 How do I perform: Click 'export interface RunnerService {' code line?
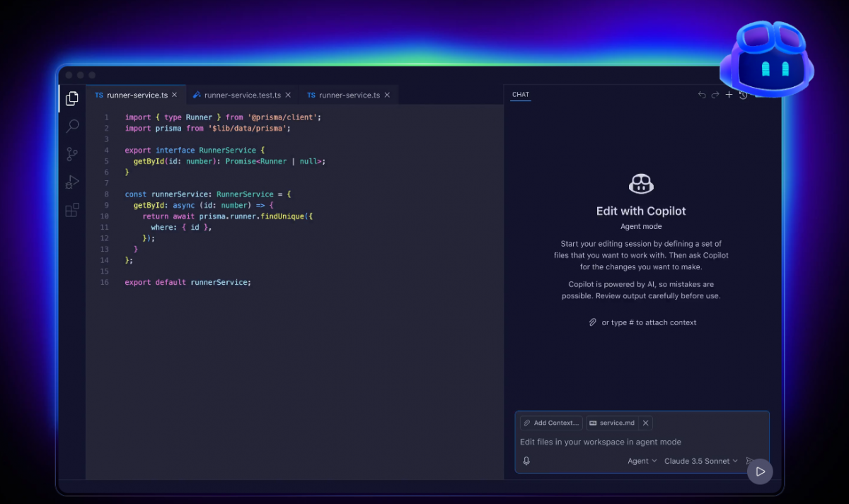[195, 151]
